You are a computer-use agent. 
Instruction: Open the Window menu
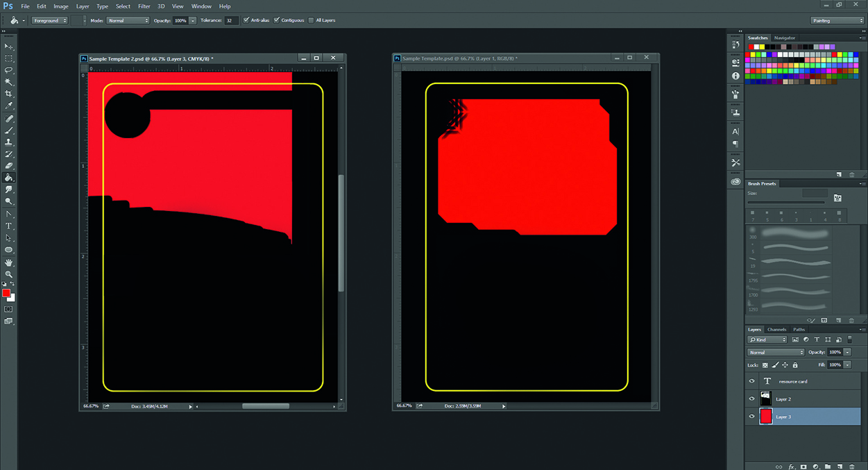coord(201,6)
